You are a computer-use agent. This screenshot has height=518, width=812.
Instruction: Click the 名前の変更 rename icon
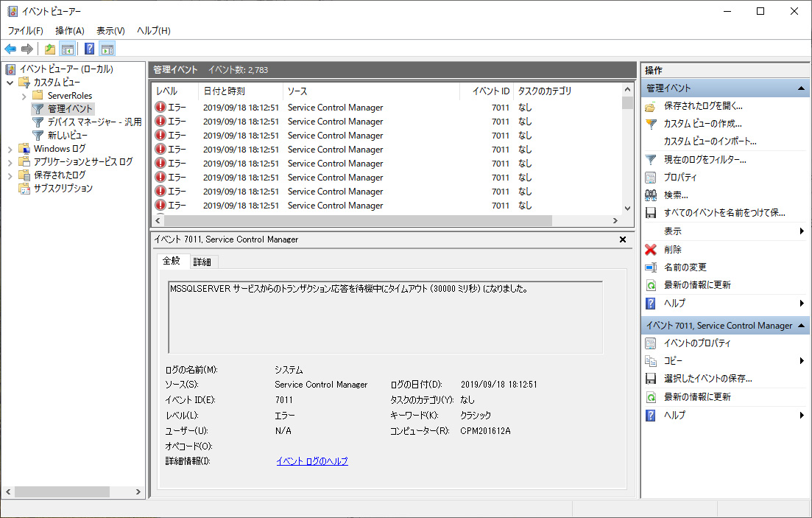[x=651, y=267]
